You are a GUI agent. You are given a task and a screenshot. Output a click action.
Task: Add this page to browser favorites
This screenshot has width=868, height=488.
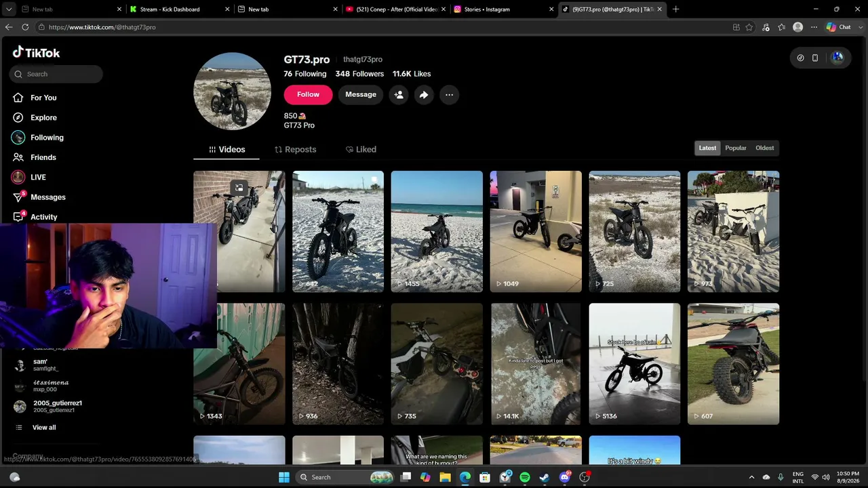(x=749, y=27)
